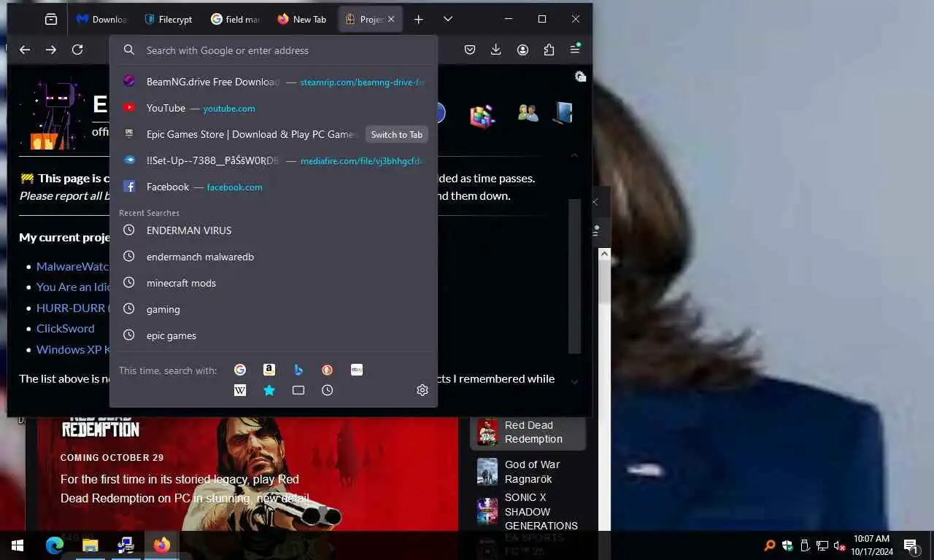Select the mediafire Set-Up-7388 suggestion
Screen dimensions: 934x560
click(274, 160)
